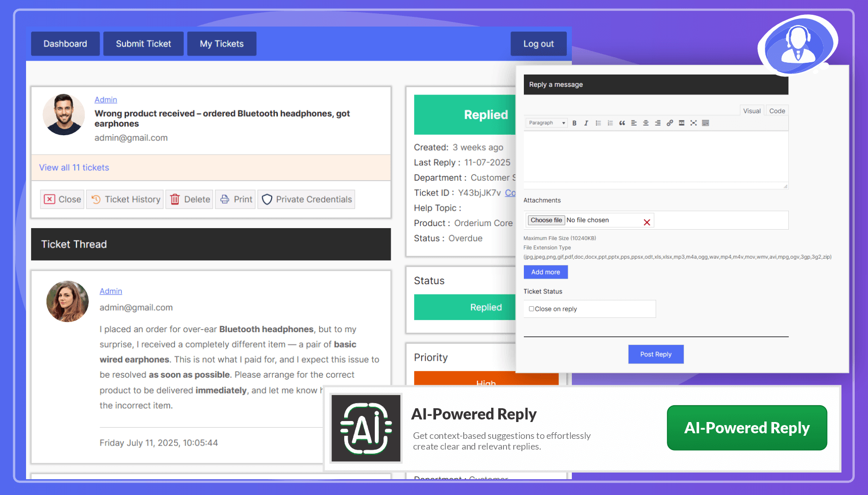The image size is (868, 495).
Task: Click the AI logo icon
Action: 366,428
